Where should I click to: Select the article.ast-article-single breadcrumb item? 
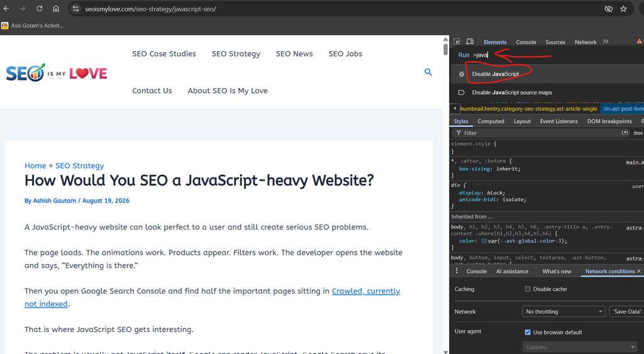click(x=528, y=109)
